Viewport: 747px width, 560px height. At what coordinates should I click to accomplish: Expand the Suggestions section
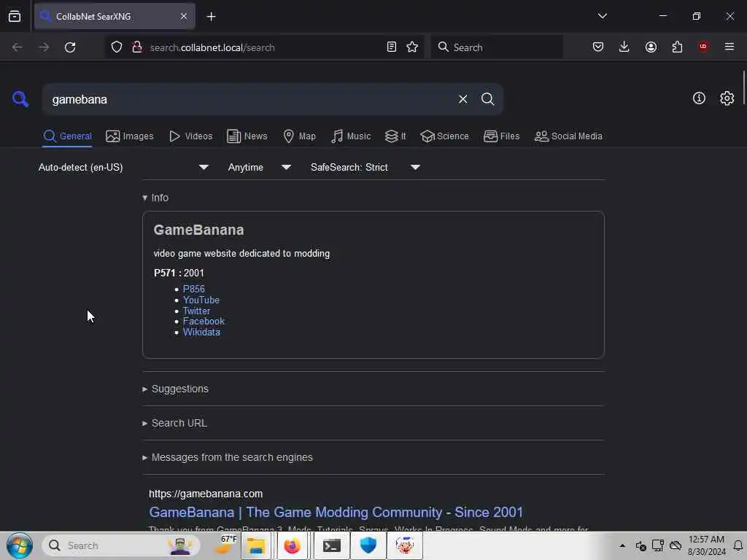pos(175,389)
